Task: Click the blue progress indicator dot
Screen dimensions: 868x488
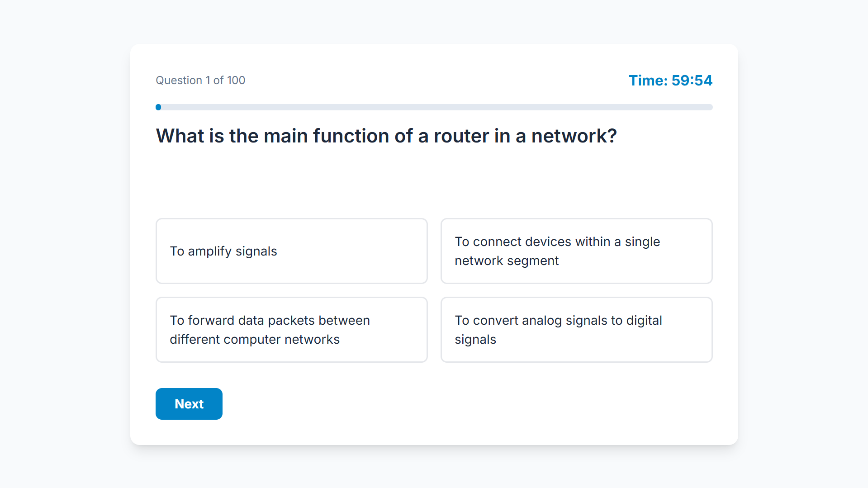Action: [x=158, y=107]
